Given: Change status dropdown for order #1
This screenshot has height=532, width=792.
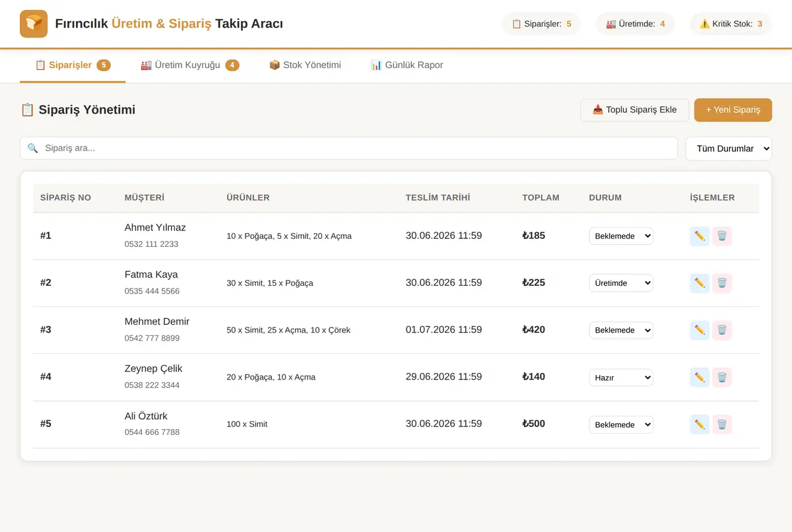Looking at the screenshot, I should pyautogui.click(x=621, y=236).
